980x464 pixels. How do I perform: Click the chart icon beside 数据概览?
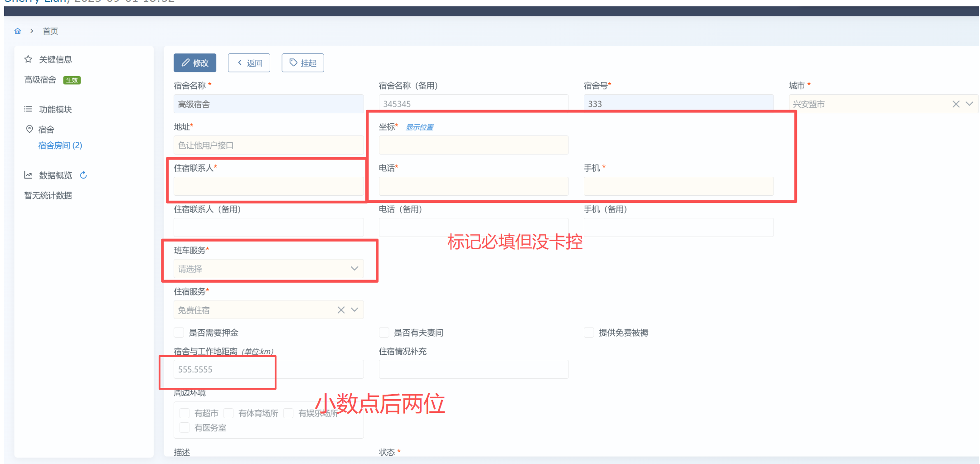pos(28,175)
